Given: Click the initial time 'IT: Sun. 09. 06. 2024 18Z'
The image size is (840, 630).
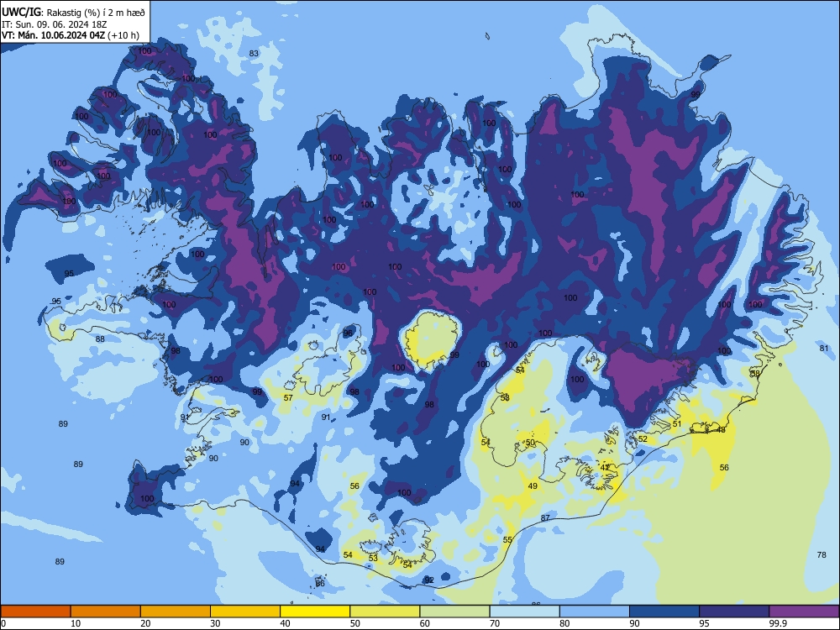Looking at the screenshot, I should point(54,24).
